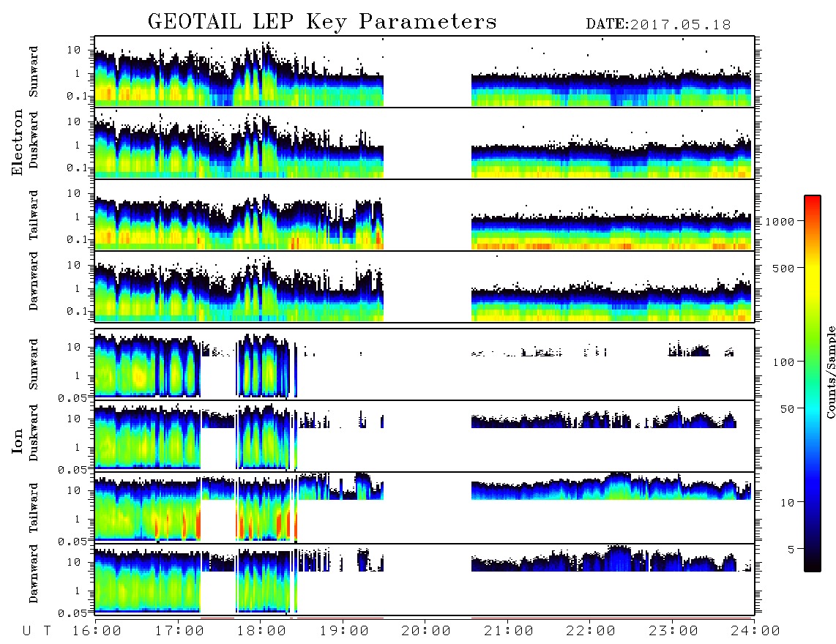The image size is (836, 644).
Task: Select the Ion Tailward panel label
Action: (x=34, y=508)
